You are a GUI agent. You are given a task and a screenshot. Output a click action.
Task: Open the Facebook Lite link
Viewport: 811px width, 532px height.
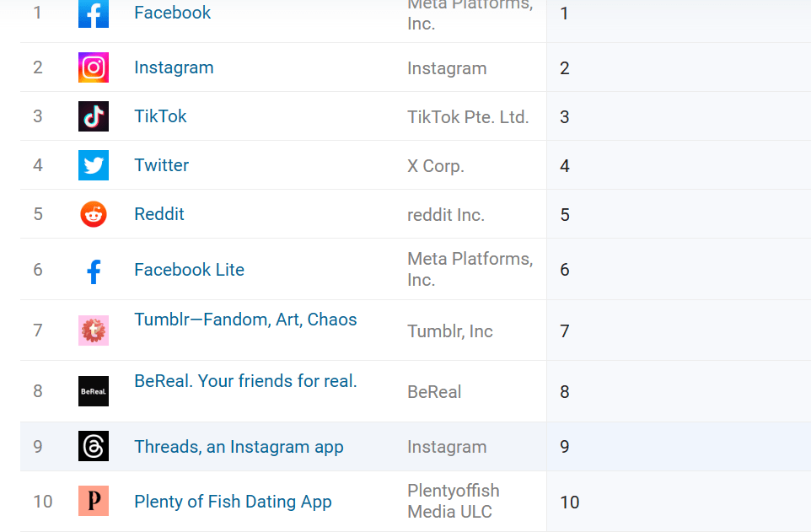click(190, 269)
